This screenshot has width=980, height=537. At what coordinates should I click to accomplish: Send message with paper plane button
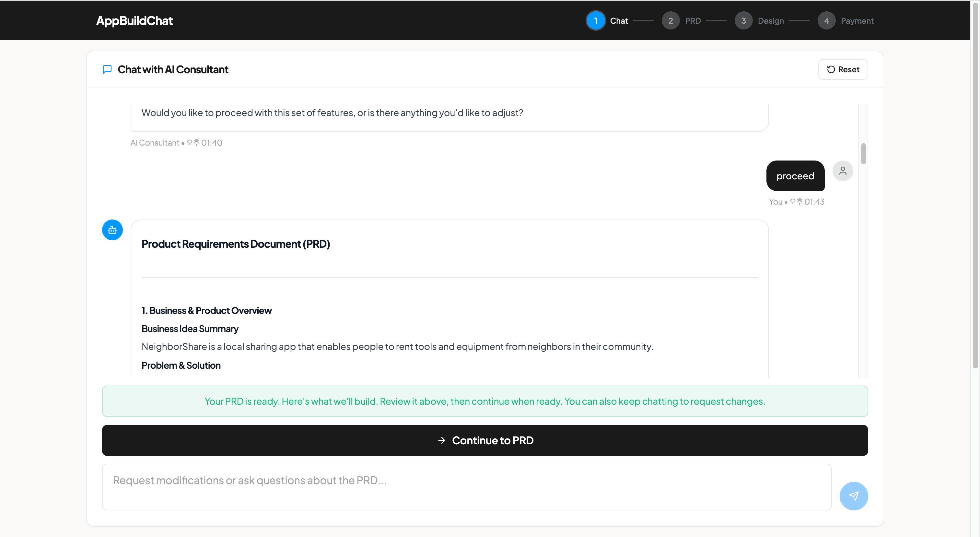(x=854, y=496)
